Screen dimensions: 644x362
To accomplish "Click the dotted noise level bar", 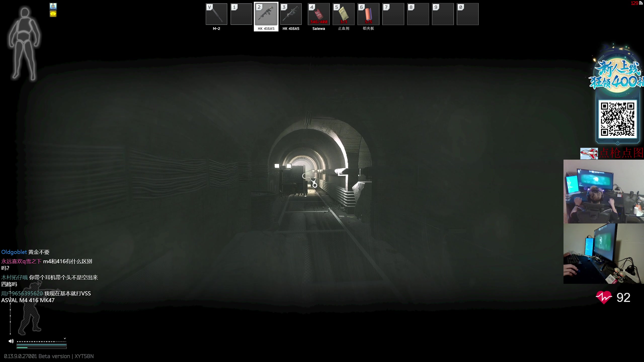I will (x=42, y=342).
